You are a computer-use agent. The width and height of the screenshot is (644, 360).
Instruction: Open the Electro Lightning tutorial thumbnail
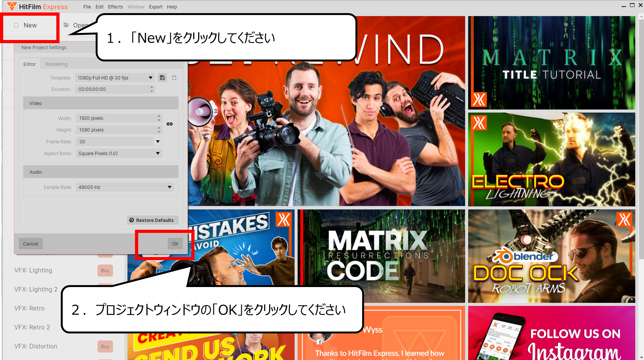coord(552,159)
